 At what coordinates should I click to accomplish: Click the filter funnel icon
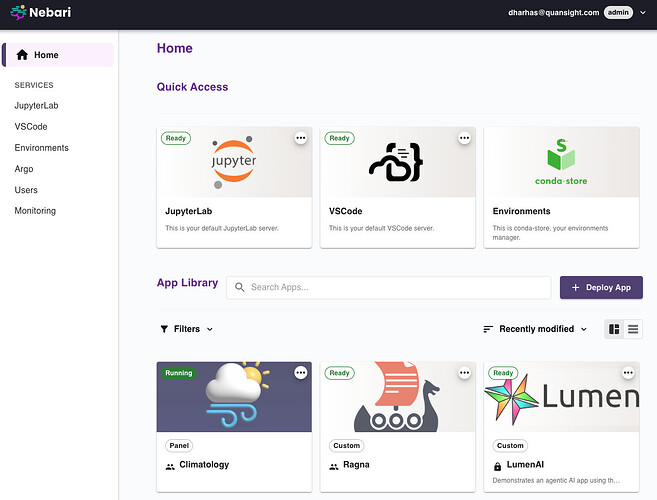coord(164,329)
